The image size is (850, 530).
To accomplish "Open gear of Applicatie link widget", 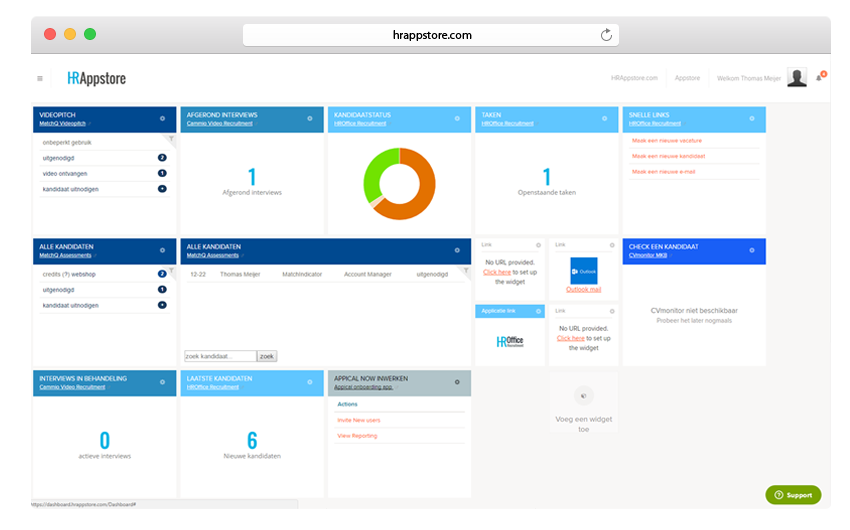I will click(538, 311).
